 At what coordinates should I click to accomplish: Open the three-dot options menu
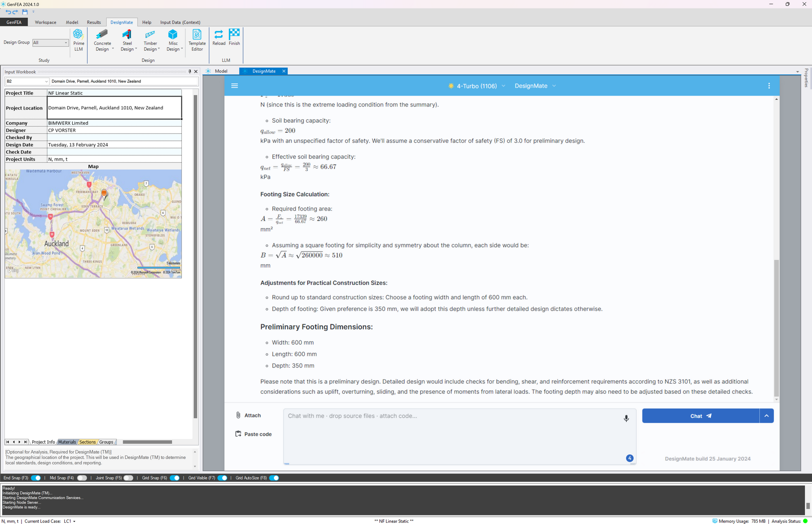pos(768,86)
